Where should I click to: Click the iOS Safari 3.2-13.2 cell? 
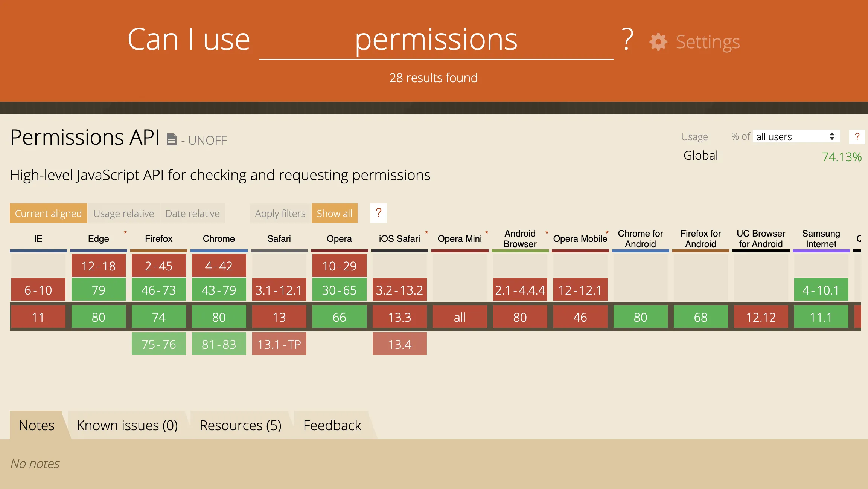pyautogui.click(x=400, y=290)
